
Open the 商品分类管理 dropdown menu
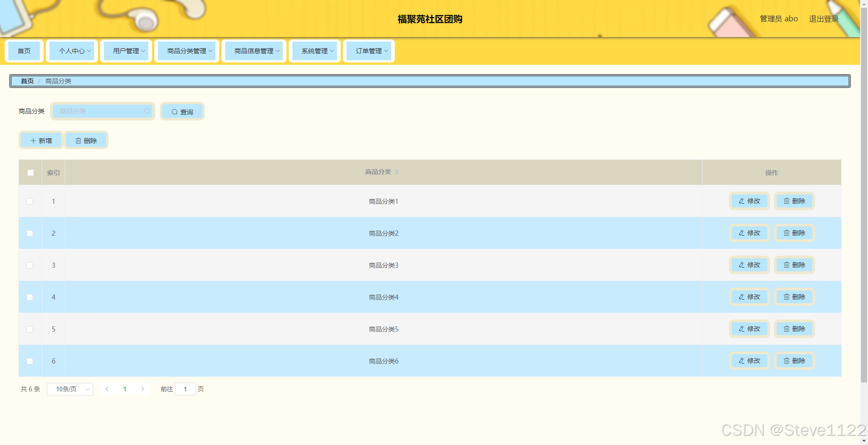(187, 51)
